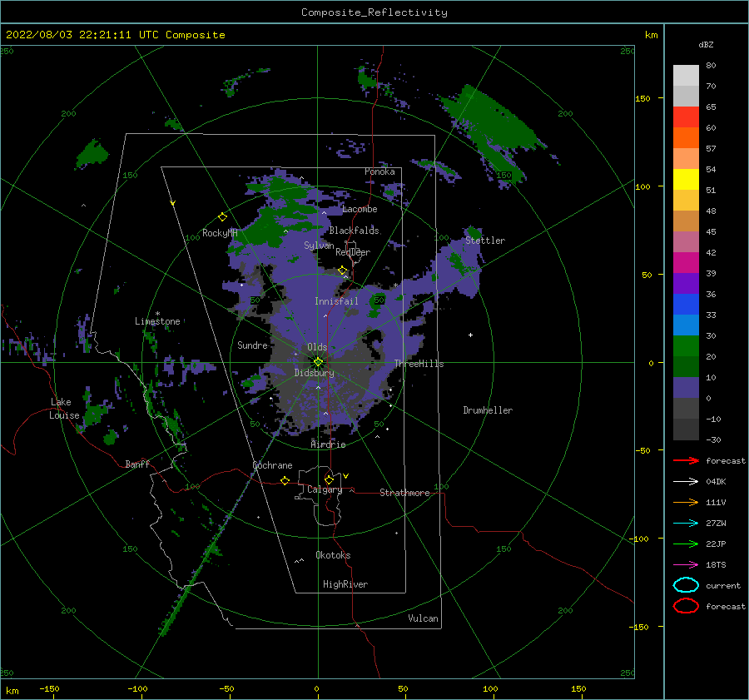The image size is (749, 700).
Task: Click the Okotoks city label
Action: tap(333, 555)
